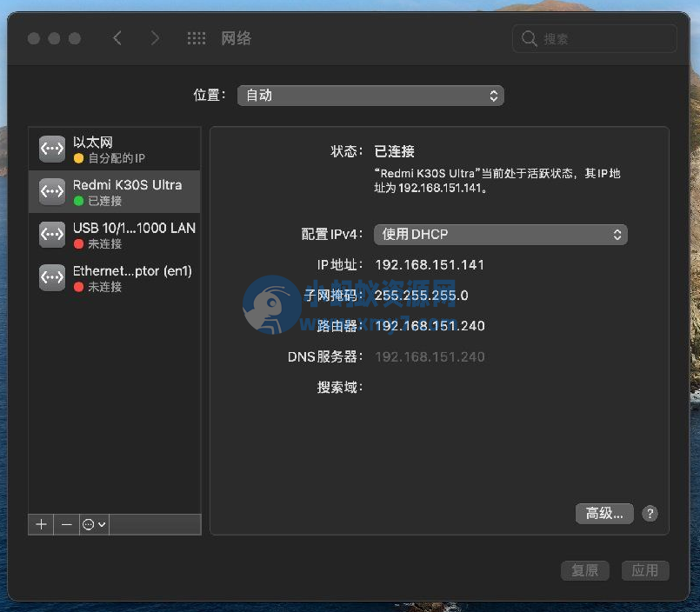
Task: Click the yellow status dot under 以太网
Action: tap(78, 158)
